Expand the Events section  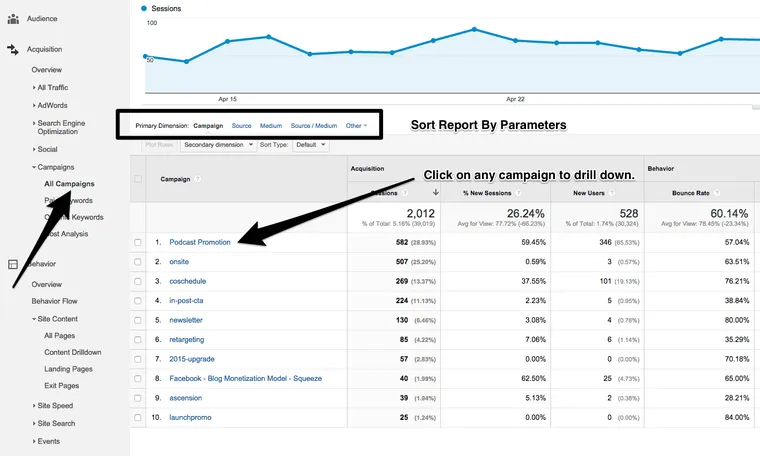(x=46, y=441)
